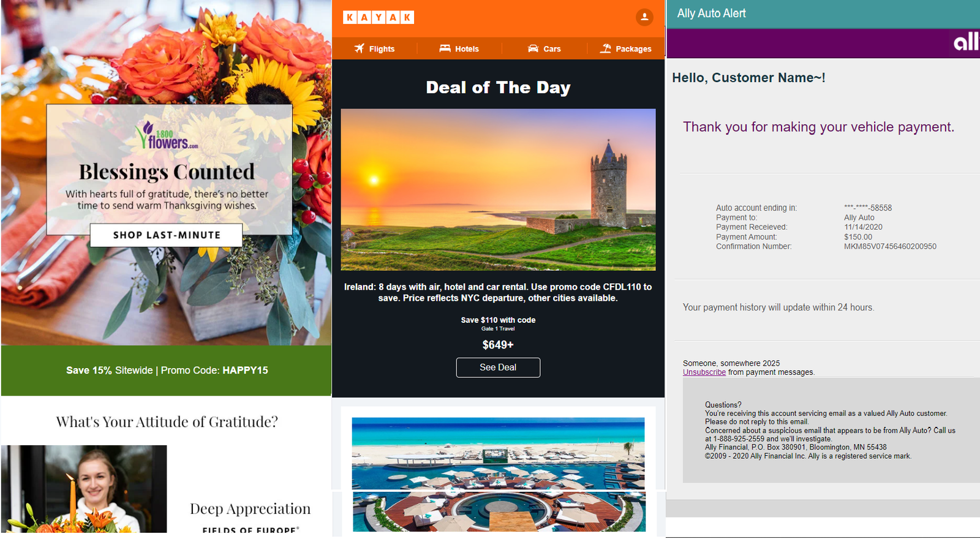The image size is (980, 539).
Task: Click the Save 15% Sitewide promo banner
Action: pos(167,371)
